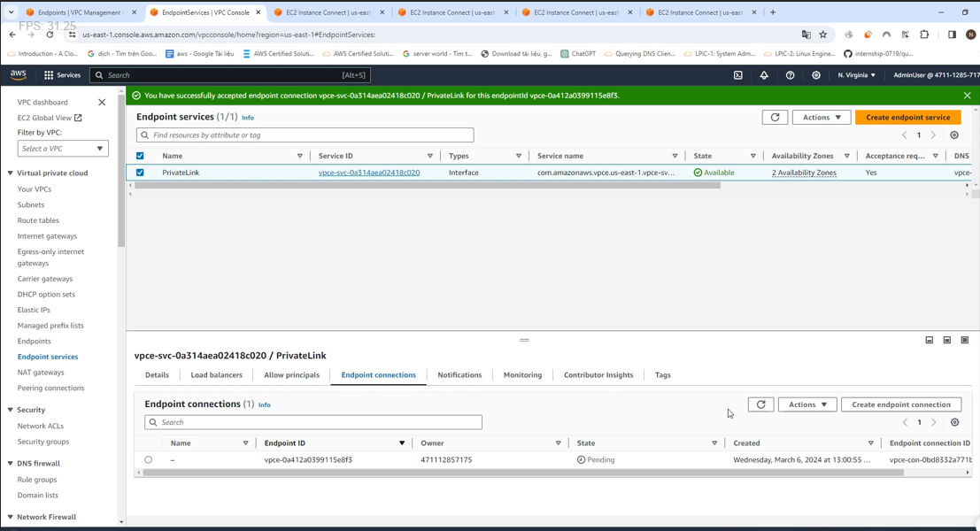Image resolution: width=980 pixels, height=531 pixels.
Task: Collapse the Network Firewall section
Action: tap(10, 517)
